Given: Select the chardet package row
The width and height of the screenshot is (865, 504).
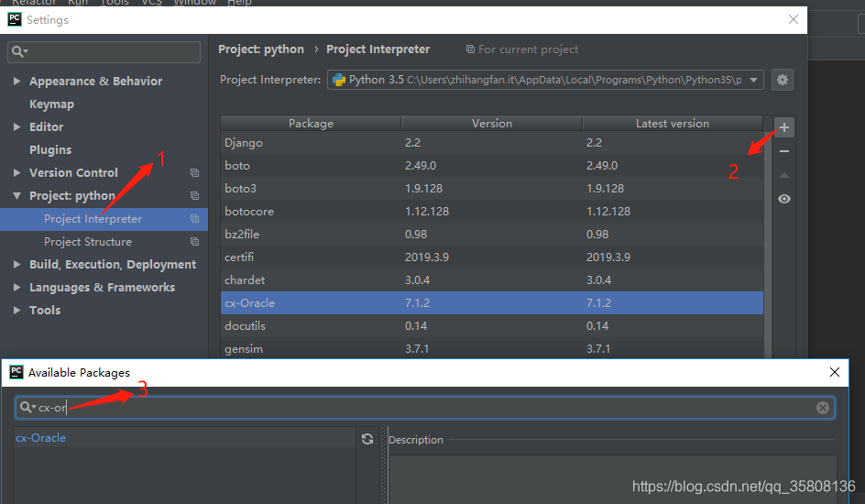Looking at the screenshot, I should (491, 280).
